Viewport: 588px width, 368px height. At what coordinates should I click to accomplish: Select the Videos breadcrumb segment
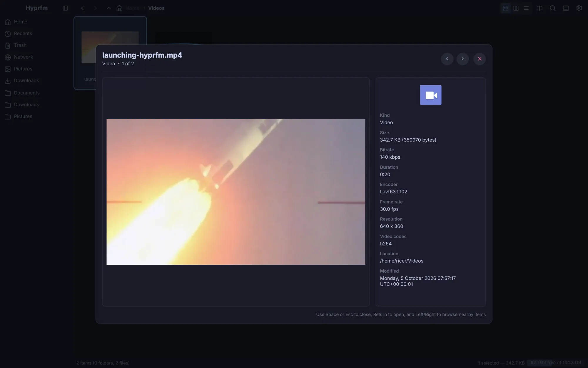click(156, 8)
